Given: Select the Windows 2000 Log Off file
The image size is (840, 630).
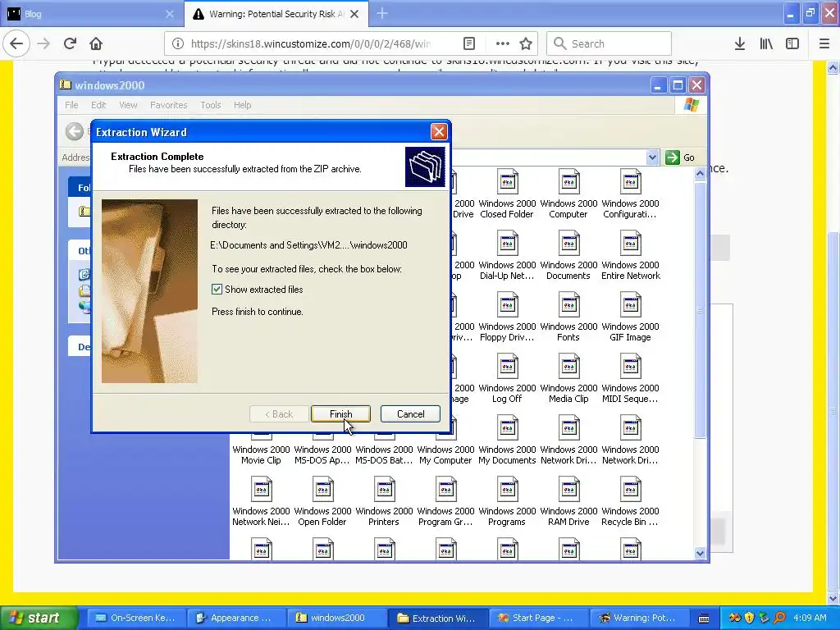Looking at the screenshot, I should [x=507, y=379].
